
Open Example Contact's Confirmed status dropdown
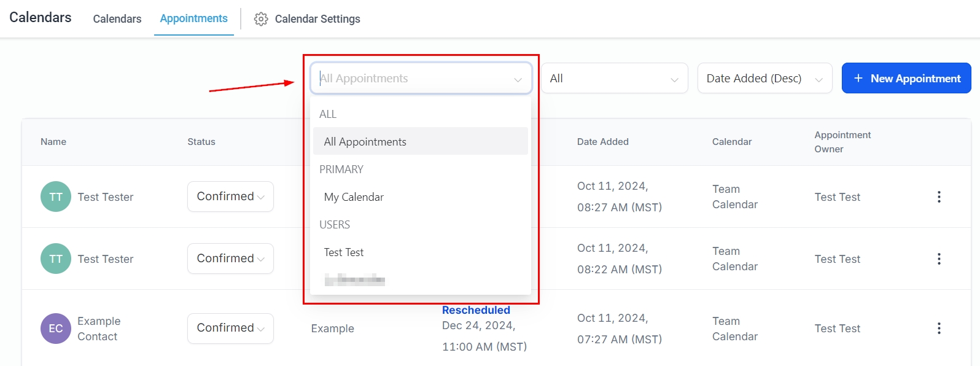230,328
